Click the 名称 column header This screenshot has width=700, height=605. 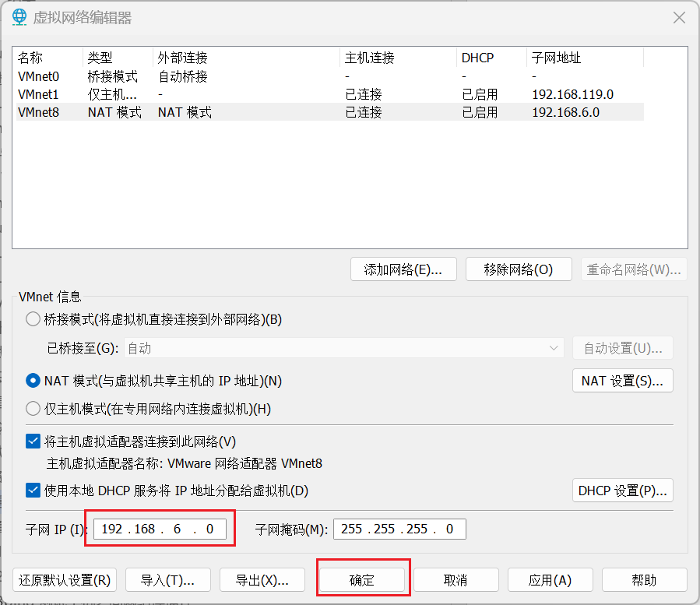pos(48,58)
